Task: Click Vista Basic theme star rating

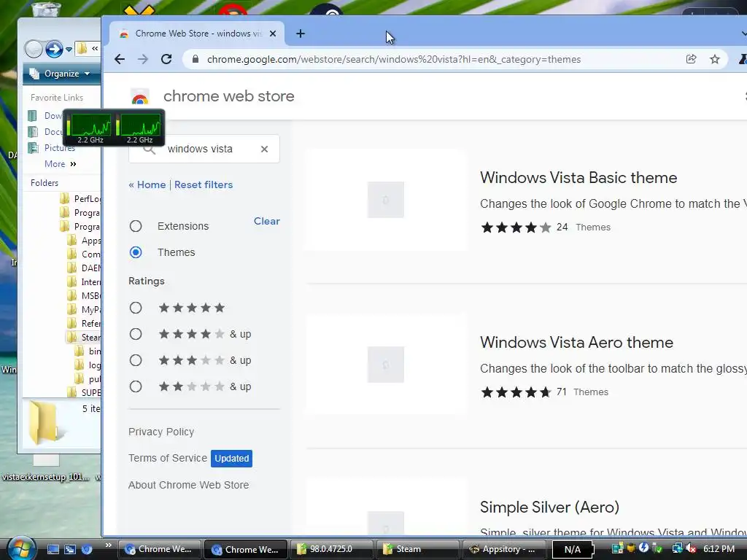Action: 516,227
